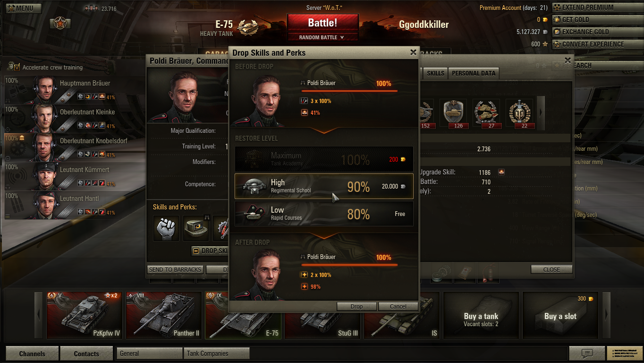644x363 pixels.
Task: Expand tank carousel right arrow
Action: [x=606, y=315]
